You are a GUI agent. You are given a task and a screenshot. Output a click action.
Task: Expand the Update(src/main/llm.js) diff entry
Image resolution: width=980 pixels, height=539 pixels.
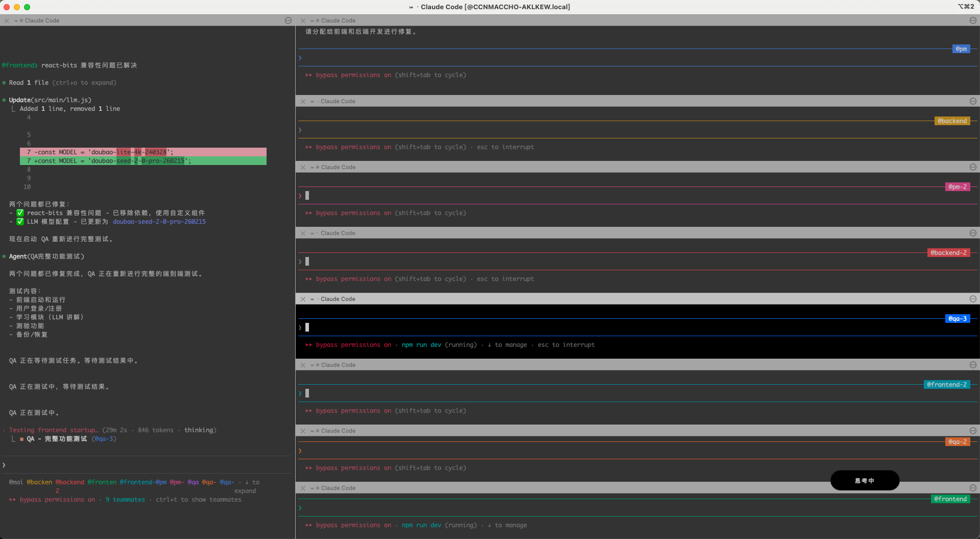50,100
